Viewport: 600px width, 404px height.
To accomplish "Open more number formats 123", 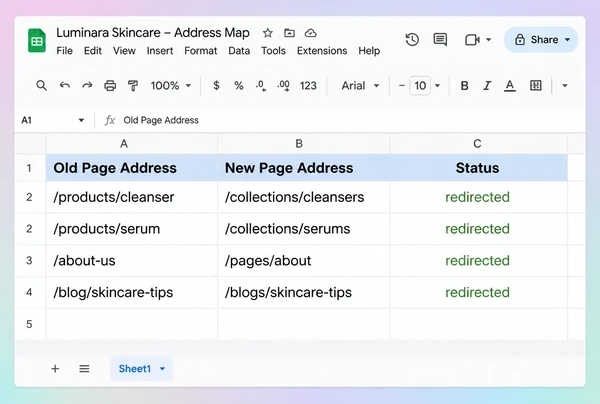I will pos(308,86).
